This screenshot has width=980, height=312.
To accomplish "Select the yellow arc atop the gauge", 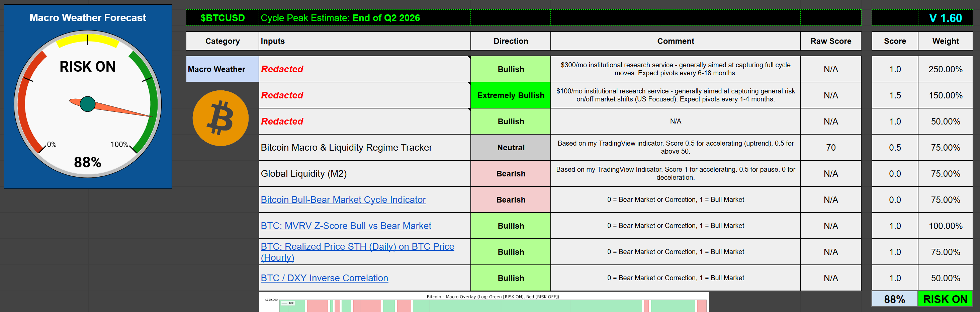I will tap(88, 39).
